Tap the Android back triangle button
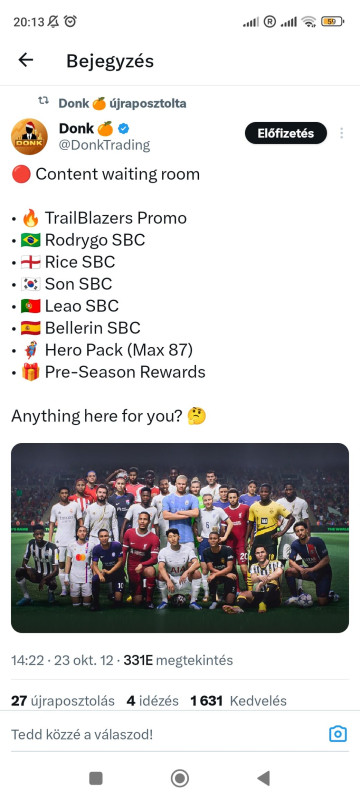 point(263,778)
